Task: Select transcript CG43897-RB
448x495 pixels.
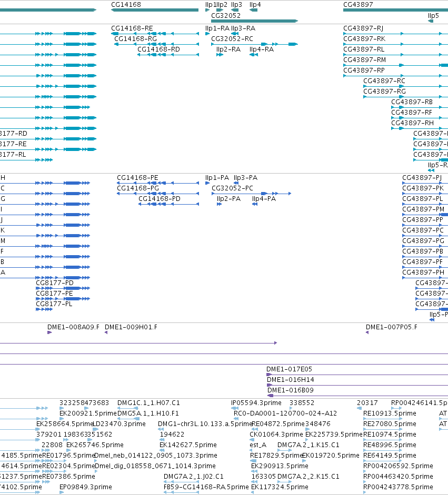Action: point(420,107)
